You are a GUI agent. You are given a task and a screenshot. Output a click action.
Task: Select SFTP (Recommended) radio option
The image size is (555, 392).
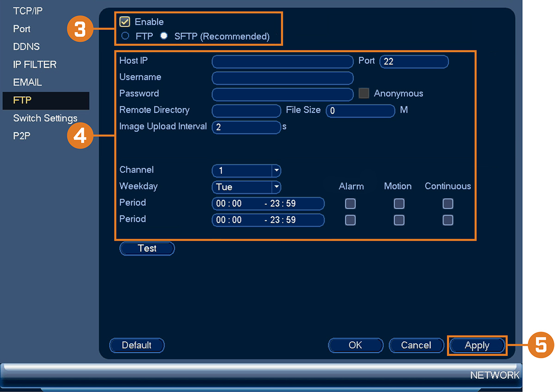164,37
